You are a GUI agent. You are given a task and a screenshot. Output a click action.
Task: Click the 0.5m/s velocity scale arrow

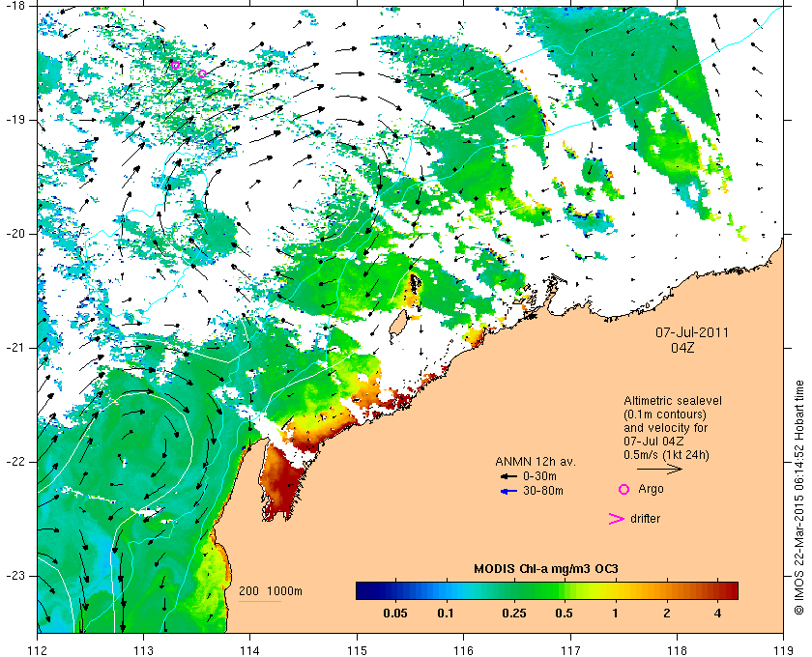pyautogui.click(x=659, y=470)
